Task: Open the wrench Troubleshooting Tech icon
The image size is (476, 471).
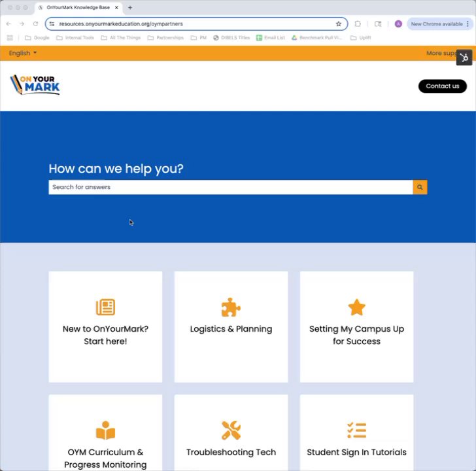Action: click(231, 430)
